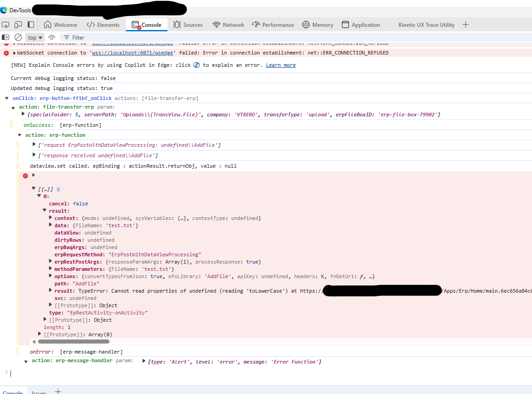Click the horizontal scrollbar in error output
Image resolution: width=532 pixels, height=394 pixels.
(x=74, y=341)
